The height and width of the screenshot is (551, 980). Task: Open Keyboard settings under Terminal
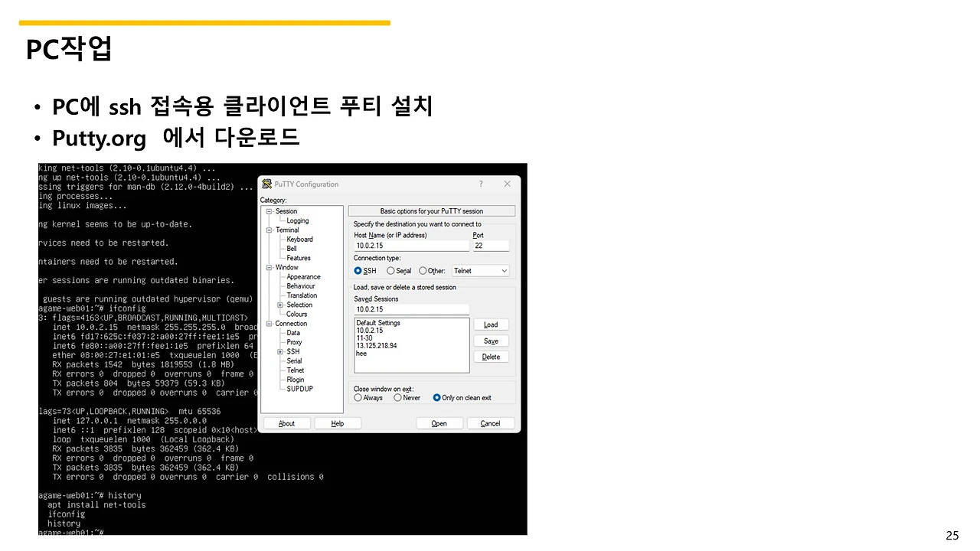coord(299,239)
